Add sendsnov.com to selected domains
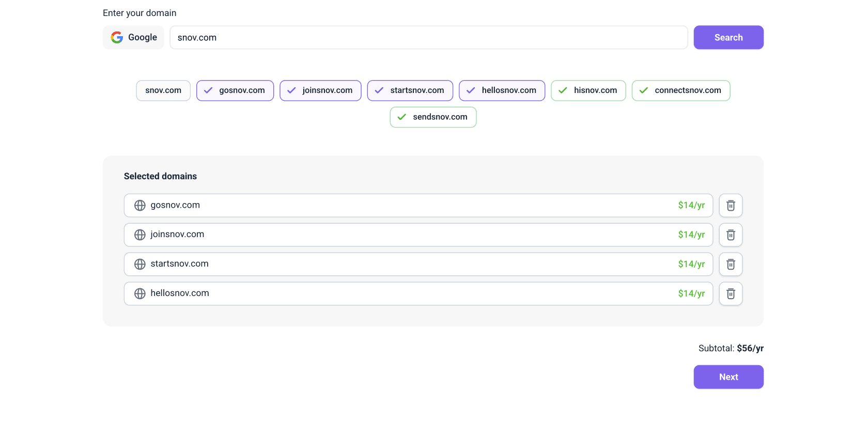This screenshot has width=868, height=435. 433,117
